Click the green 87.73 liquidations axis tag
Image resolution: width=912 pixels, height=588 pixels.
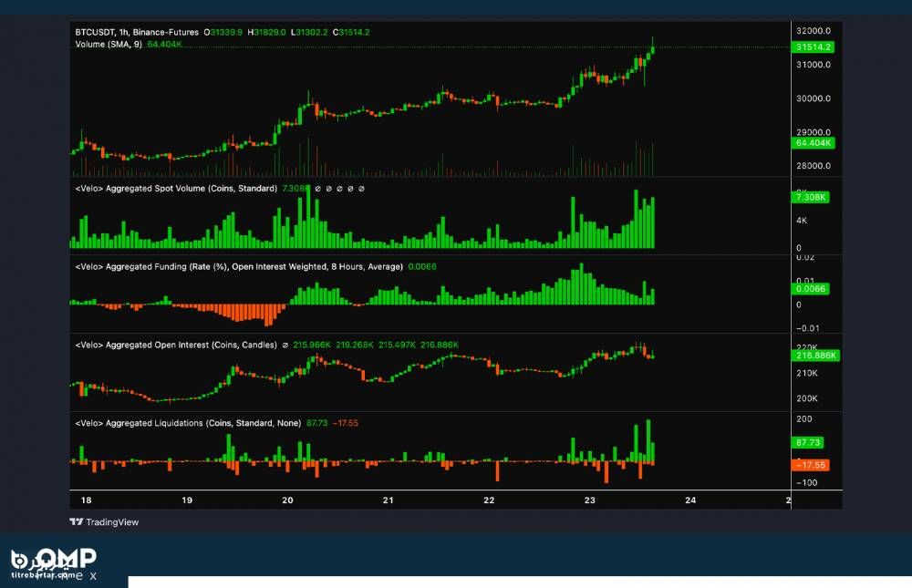pos(808,443)
